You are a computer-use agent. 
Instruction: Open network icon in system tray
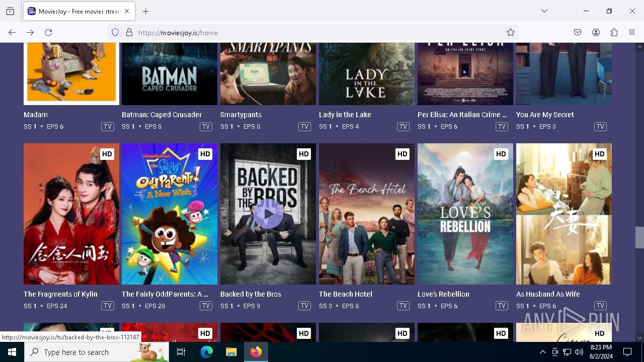[x=567, y=352]
